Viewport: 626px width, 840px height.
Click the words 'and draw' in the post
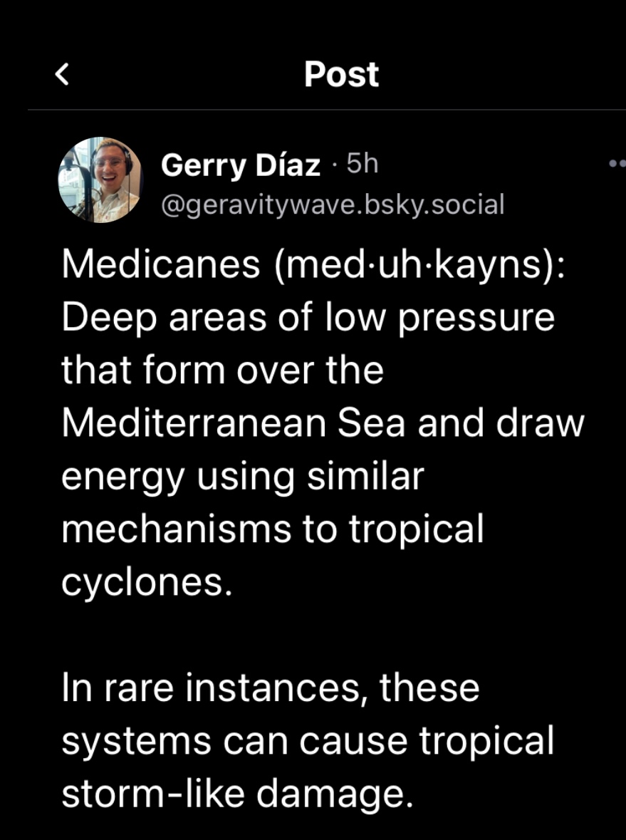click(501, 423)
